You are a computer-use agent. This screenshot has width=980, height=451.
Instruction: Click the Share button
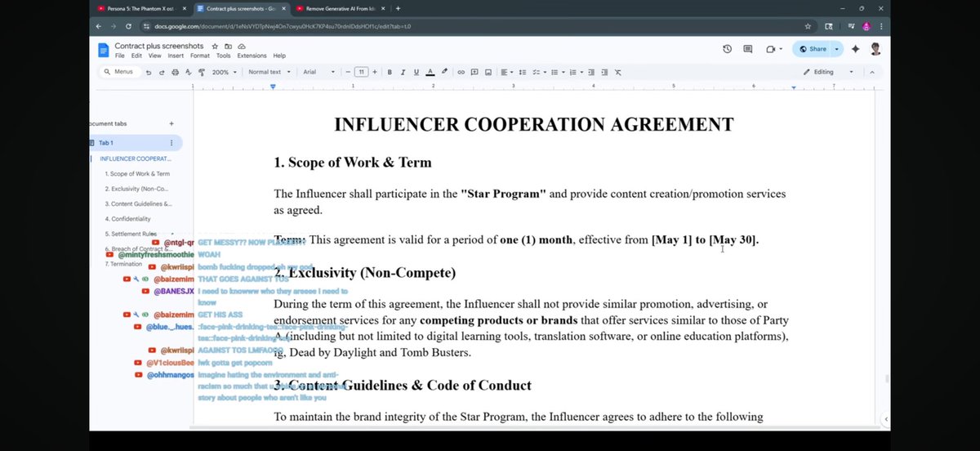pos(813,49)
